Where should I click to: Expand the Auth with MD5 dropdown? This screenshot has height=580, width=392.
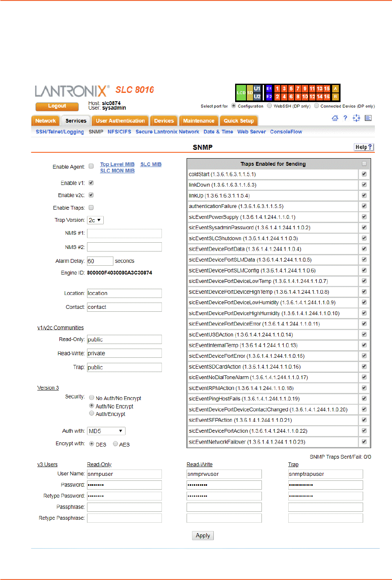(x=106, y=431)
